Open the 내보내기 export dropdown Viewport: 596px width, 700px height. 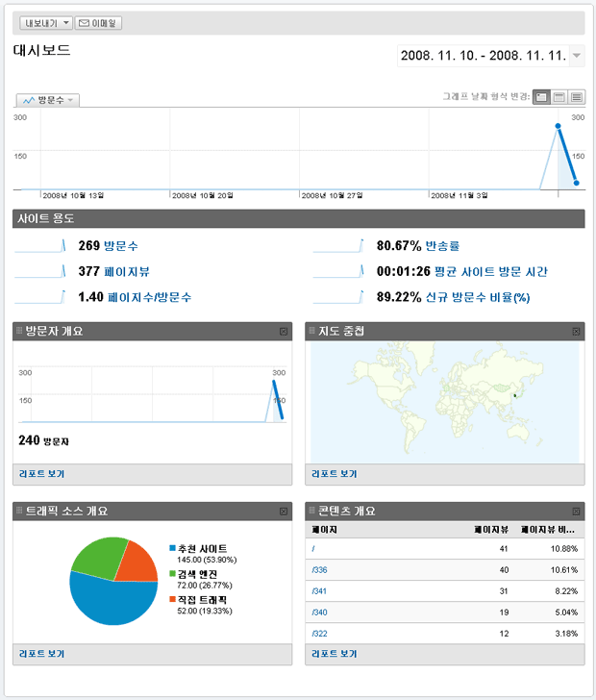(x=46, y=23)
